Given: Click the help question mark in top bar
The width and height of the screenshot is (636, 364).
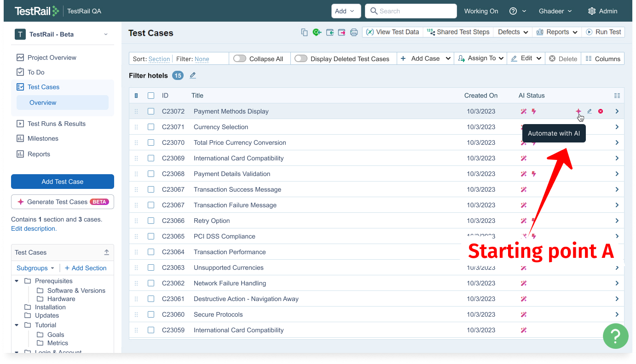Looking at the screenshot, I should (x=513, y=11).
